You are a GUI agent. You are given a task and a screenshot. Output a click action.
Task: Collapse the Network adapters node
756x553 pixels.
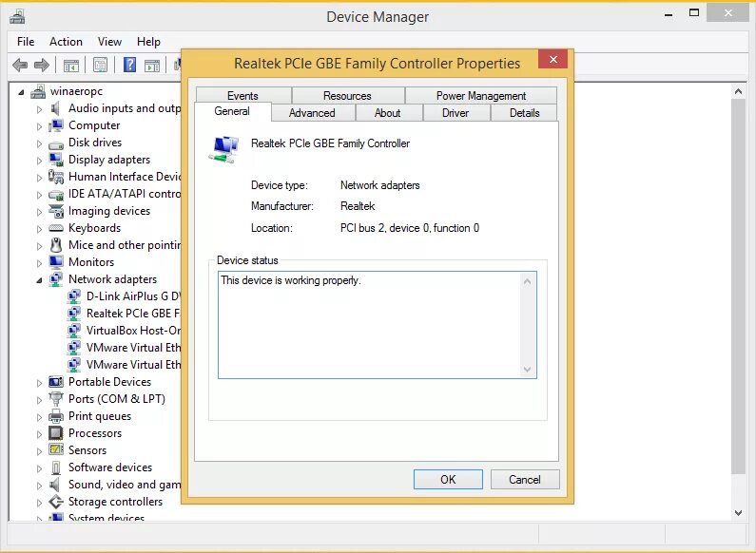point(39,280)
